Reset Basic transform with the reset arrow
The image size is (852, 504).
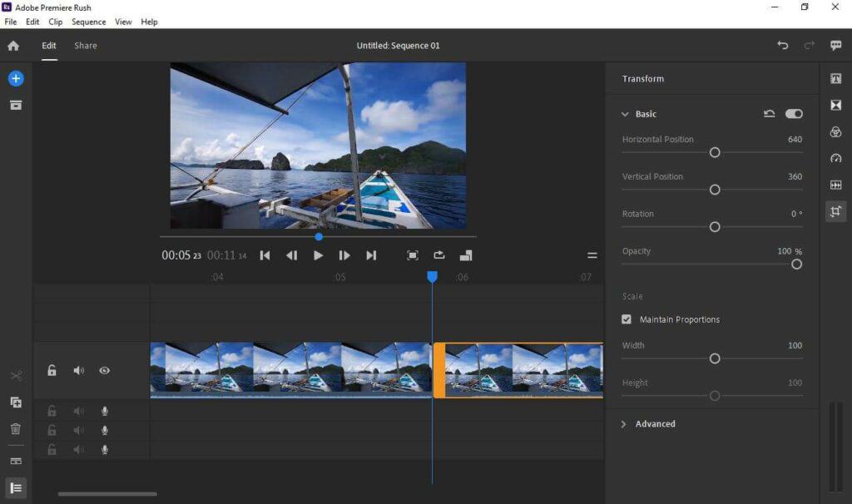point(769,113)
